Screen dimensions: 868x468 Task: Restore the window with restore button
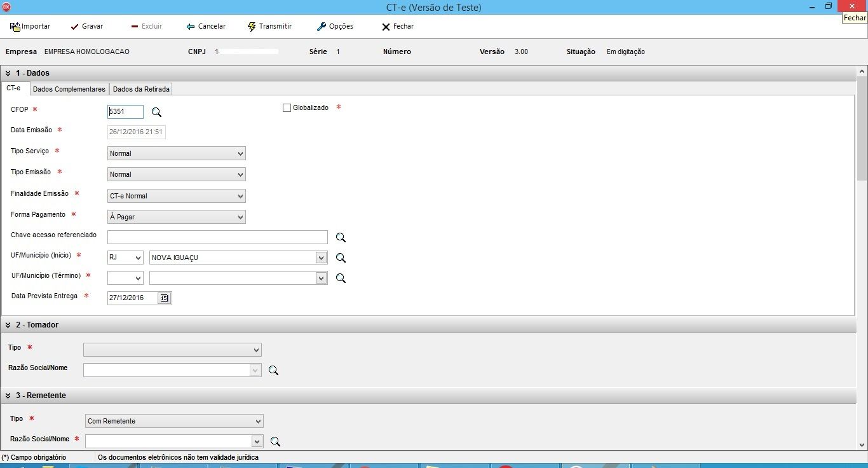click(829, 6)
